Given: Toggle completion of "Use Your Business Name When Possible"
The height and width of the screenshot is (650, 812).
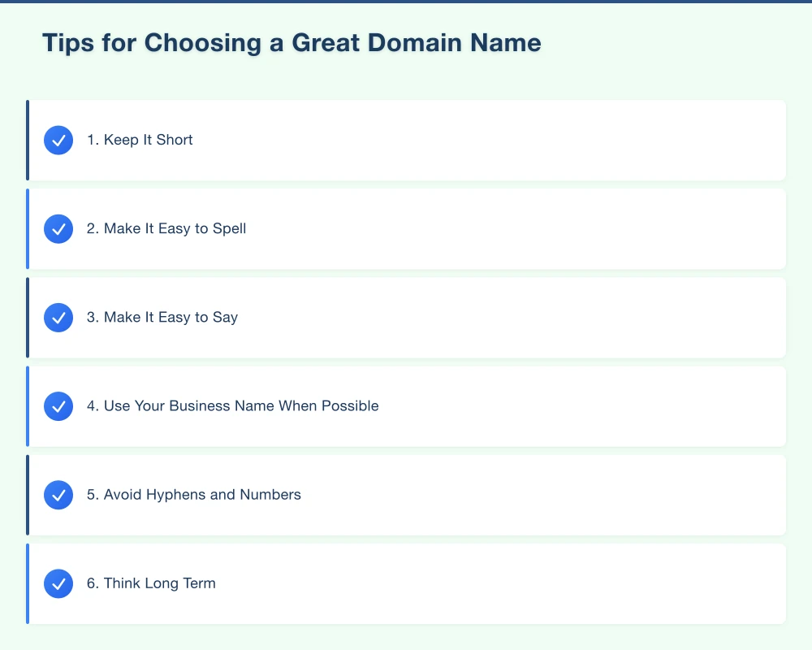Looking at the screenshot, I should tap(58, 406).
